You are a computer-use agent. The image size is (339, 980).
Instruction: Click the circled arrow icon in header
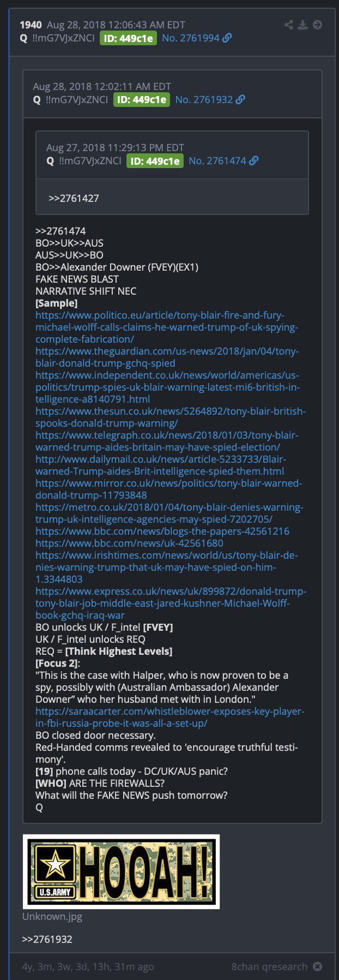pyautogui.click(x=317, y=25)
